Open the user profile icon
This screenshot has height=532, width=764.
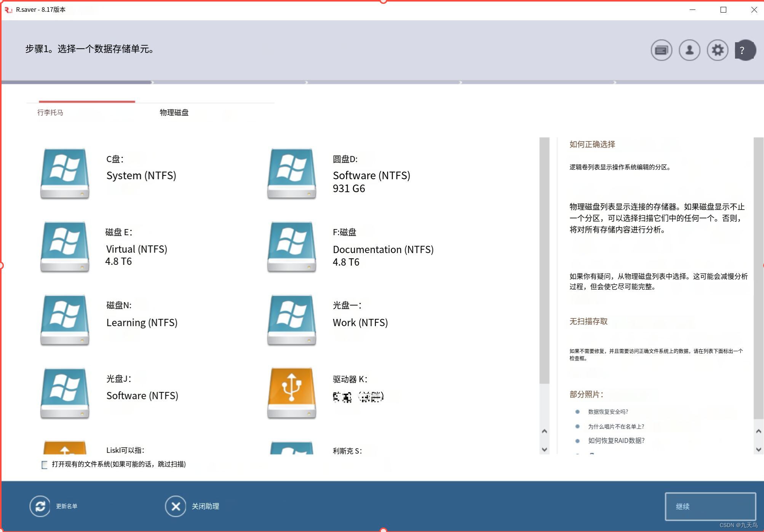tap(689, 50)
